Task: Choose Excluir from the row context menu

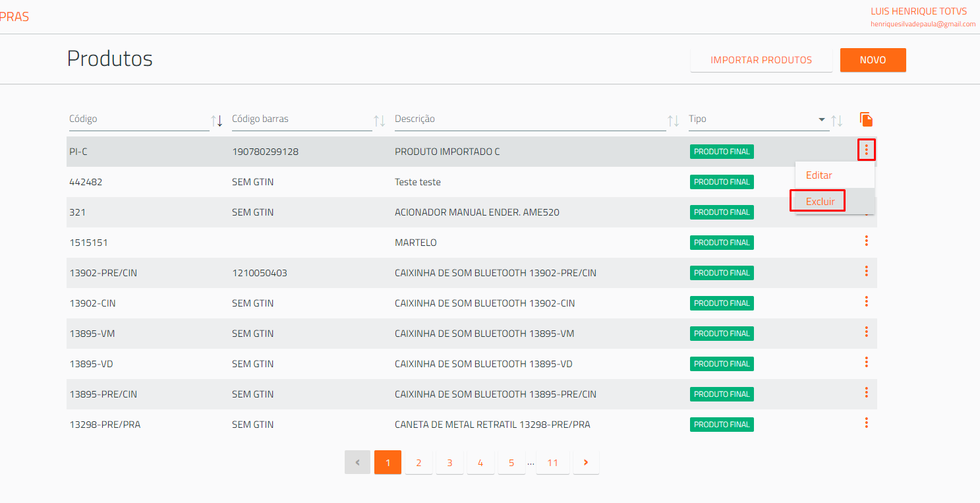Action: tap(821, 201)
